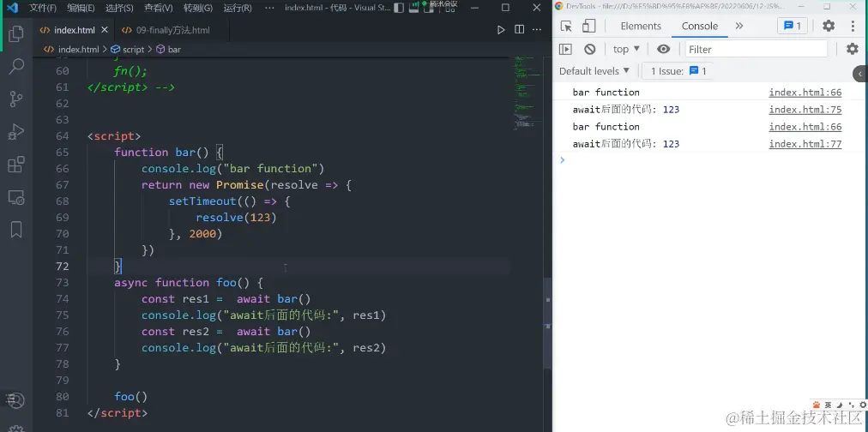Screen dimensions: 868x432
Task: Click line number 73 in gutter
Action: (x=62, y=283)
